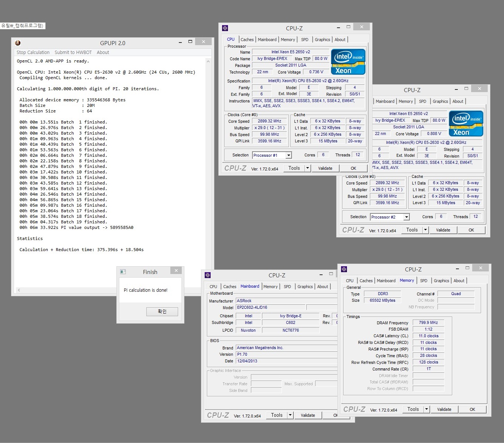Screen dimensions: 504x443
Task: Switch to Mainboard tab in Memory CPU-Z window
Action: [x=386, y=281]
